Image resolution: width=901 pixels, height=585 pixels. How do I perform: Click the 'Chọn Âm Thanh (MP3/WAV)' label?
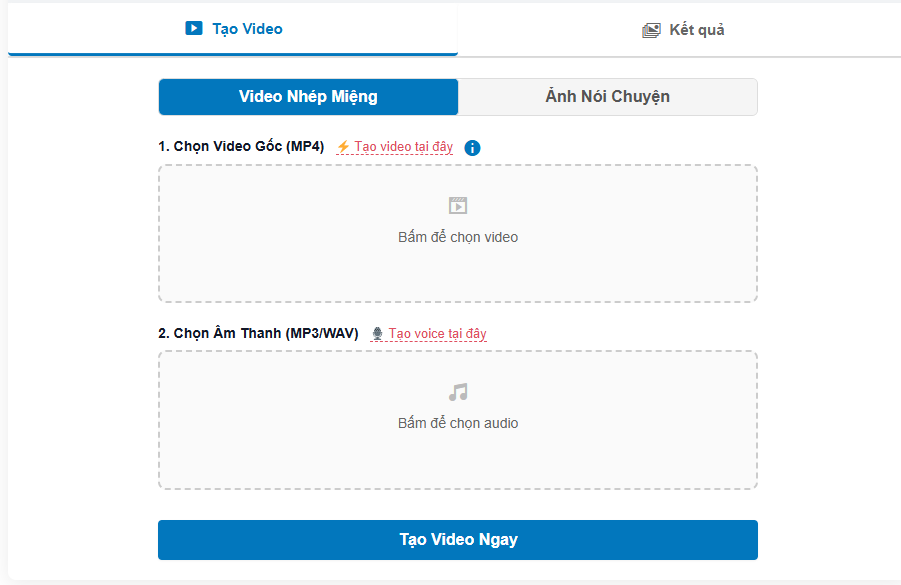coord(258,334)
